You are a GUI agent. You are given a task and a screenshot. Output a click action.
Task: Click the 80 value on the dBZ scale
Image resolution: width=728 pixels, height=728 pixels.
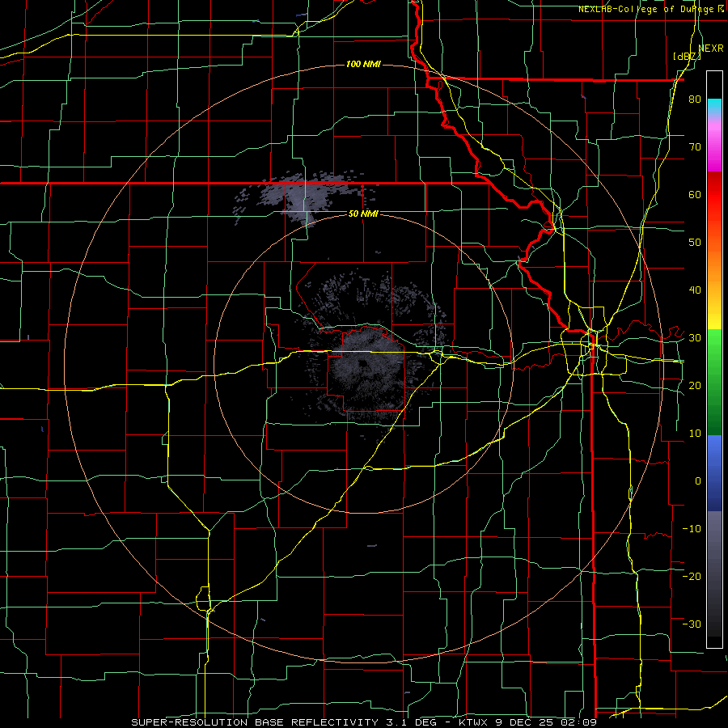695,99
